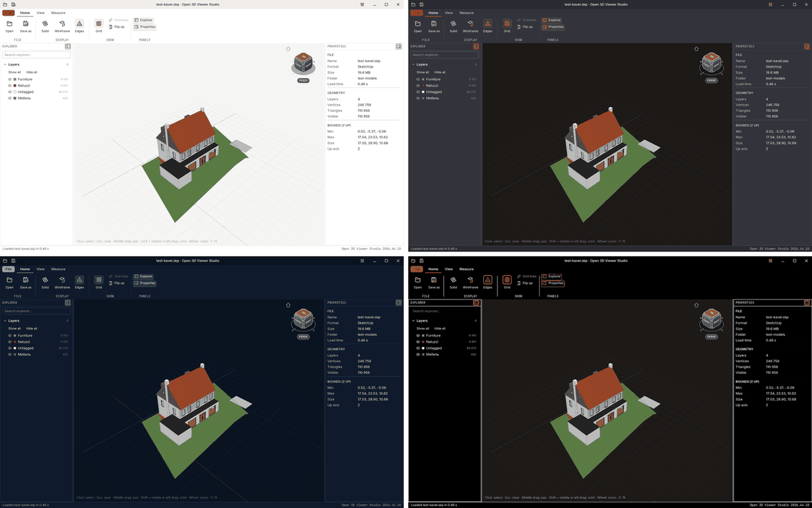Toggle Edges display in light theme window

pyautogui.click(x=79, y=26)
